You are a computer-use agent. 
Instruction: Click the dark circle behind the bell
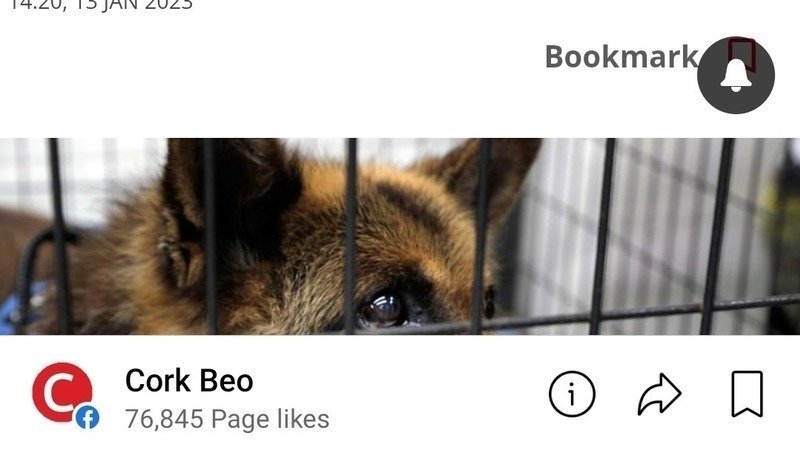click(736, 75)
